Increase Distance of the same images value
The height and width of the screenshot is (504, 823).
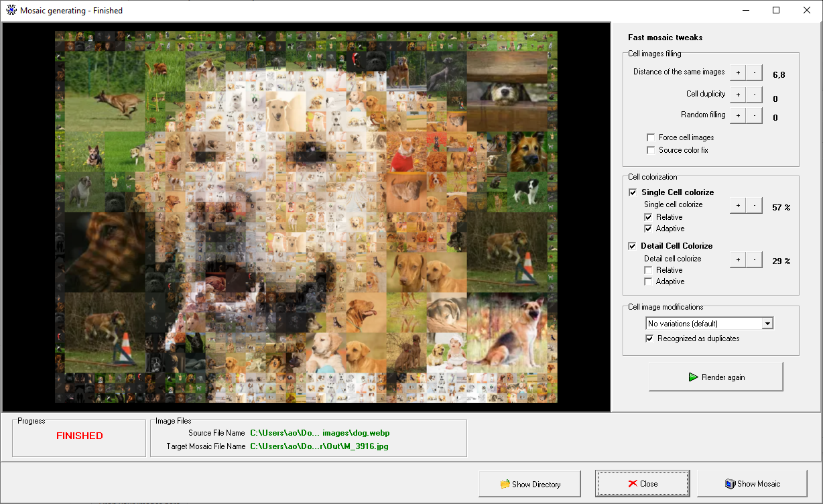[x=738, y=72]
